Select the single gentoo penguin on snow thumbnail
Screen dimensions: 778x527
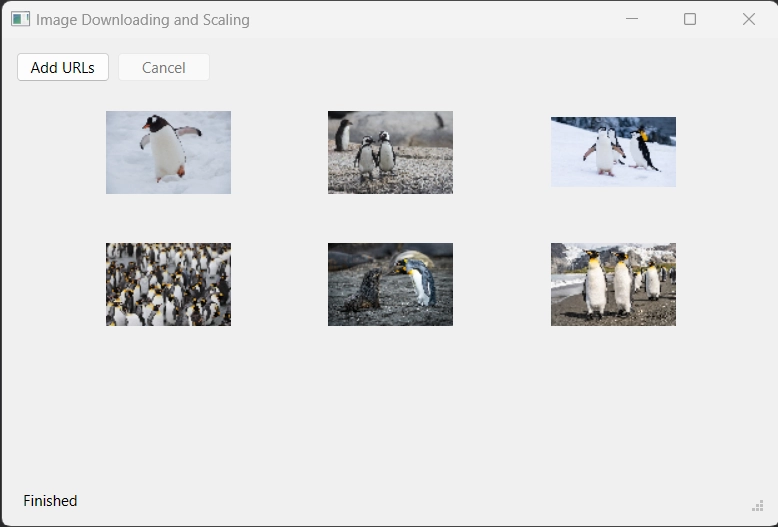point(168,152)
